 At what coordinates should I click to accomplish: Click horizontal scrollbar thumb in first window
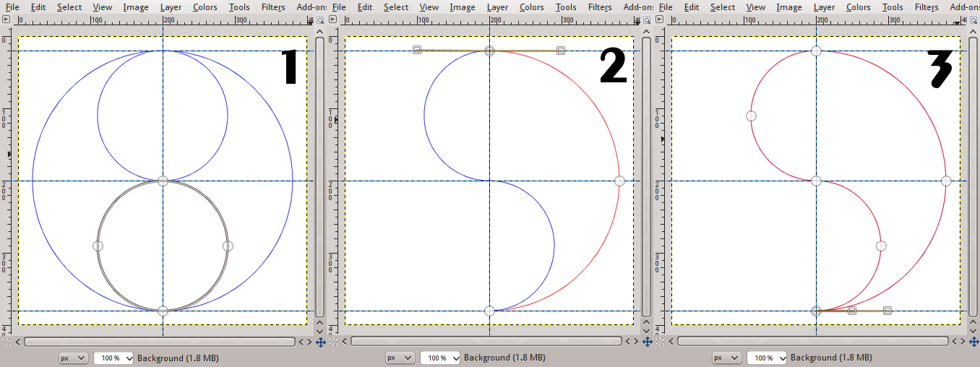[x=159, y=342]
